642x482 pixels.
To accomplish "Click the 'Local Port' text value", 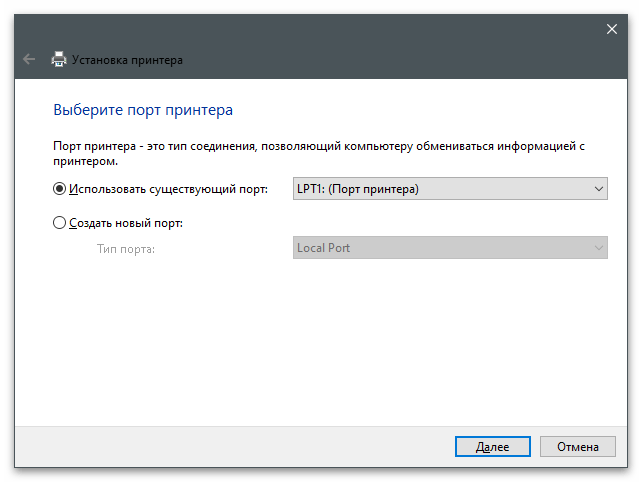I will (x=324, y=248).
